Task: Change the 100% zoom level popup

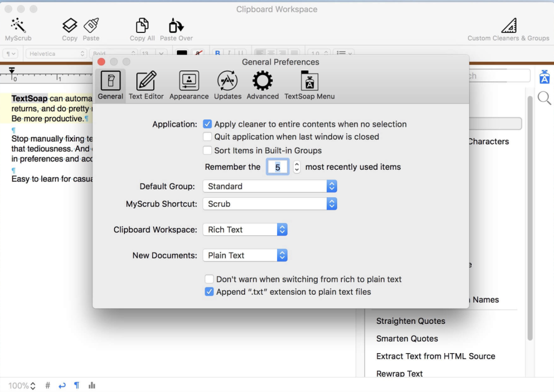Action: [22, 386]
